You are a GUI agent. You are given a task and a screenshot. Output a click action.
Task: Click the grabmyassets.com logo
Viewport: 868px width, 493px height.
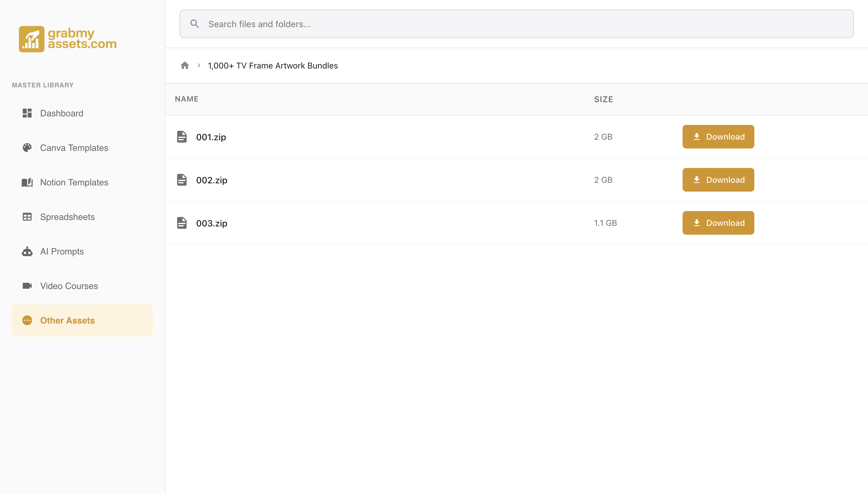tap(68, 39)
